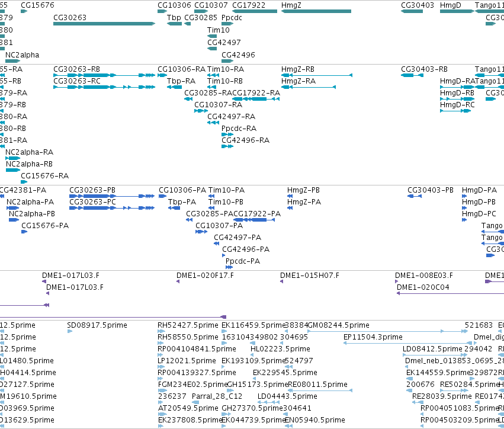Select the DME1-020C04 feature label
Screen dimensions: 504x429
423,287
